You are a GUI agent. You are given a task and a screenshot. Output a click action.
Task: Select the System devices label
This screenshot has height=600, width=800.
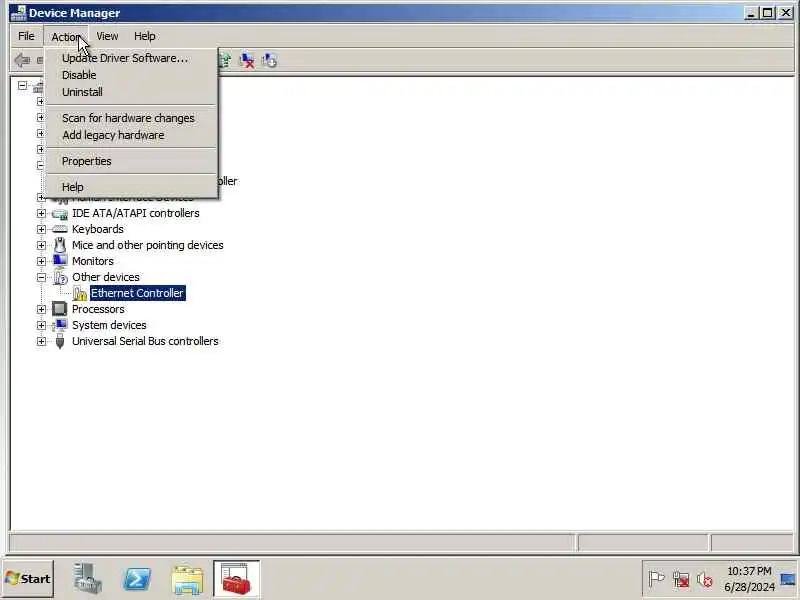[x=109, y=325]
